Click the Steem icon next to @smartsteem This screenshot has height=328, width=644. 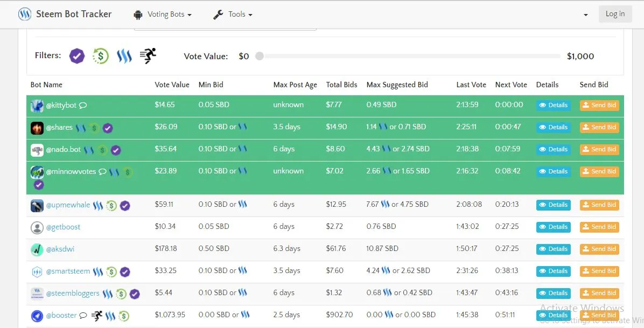tap(98, 271)
